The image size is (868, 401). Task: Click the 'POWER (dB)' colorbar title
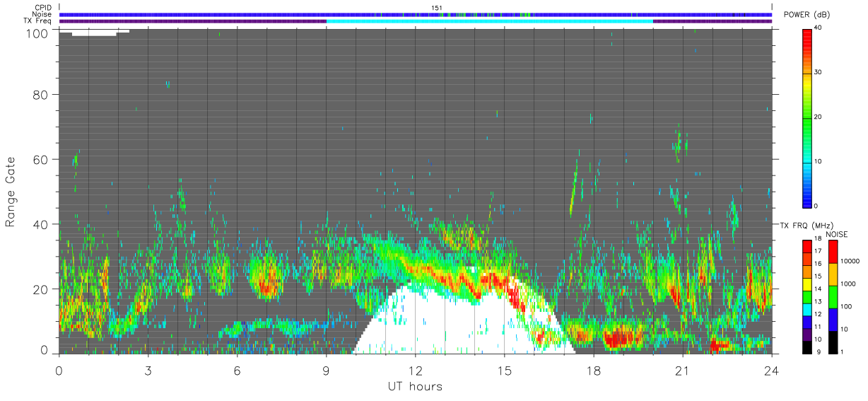(x=807, y=15)
